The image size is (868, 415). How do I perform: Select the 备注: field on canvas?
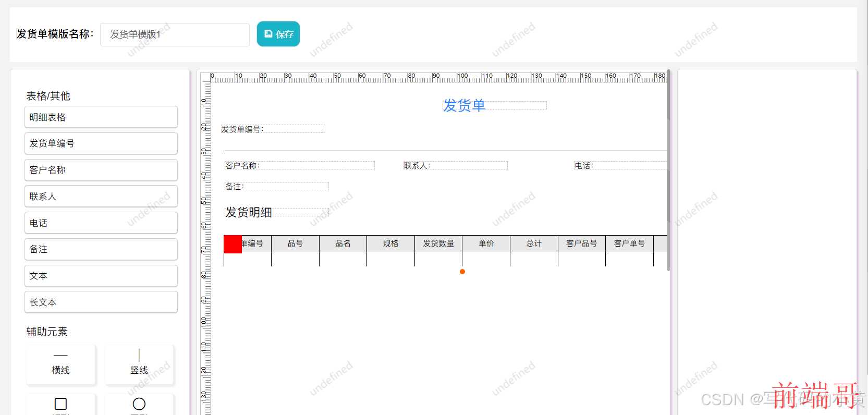point(277,186)
